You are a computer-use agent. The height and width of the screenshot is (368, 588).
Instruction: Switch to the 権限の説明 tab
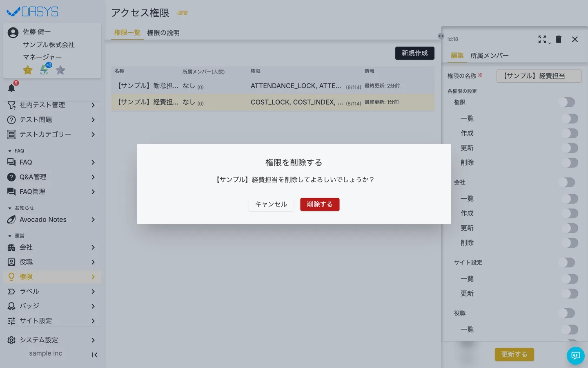click(163, 33)
